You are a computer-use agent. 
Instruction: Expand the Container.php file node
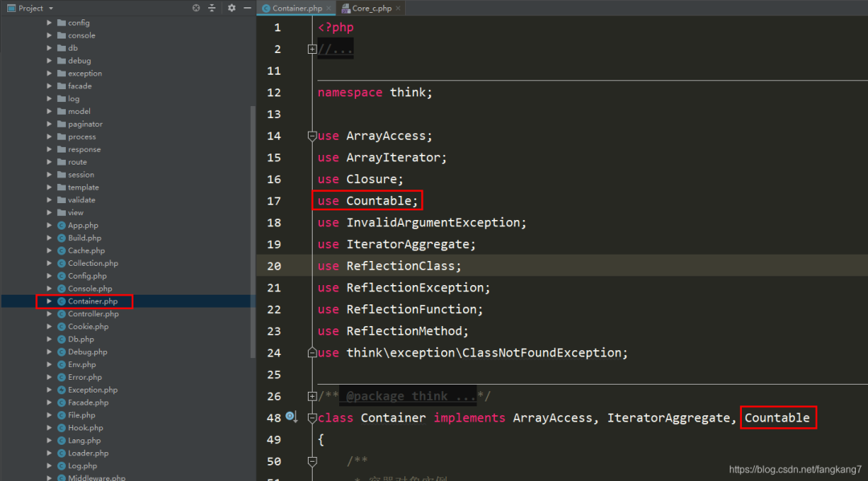[x=49, y=301]
